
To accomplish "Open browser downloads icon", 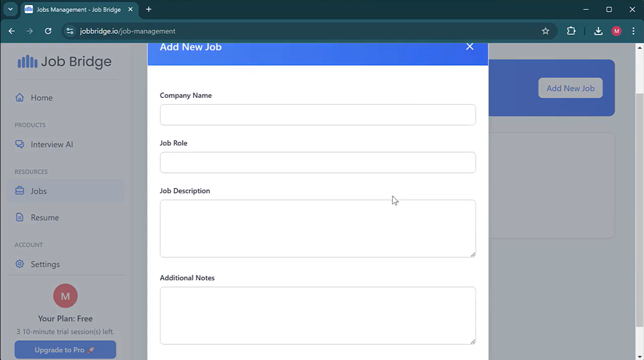I will (598, 31).
